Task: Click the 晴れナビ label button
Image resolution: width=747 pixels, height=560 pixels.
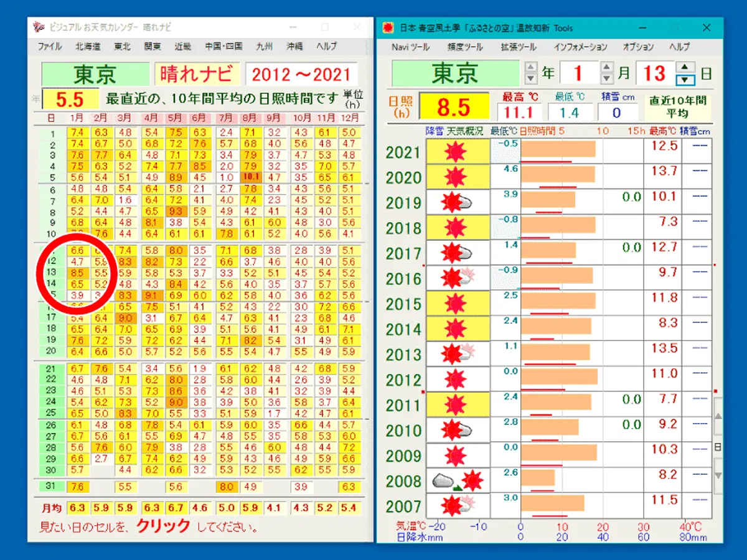Action: tap(196, 74)
